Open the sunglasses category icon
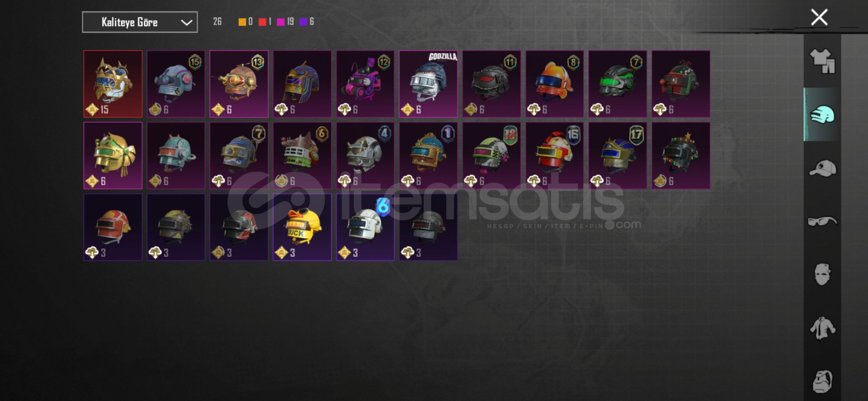Viewport: 868px width, 401px height. [822, 221]
